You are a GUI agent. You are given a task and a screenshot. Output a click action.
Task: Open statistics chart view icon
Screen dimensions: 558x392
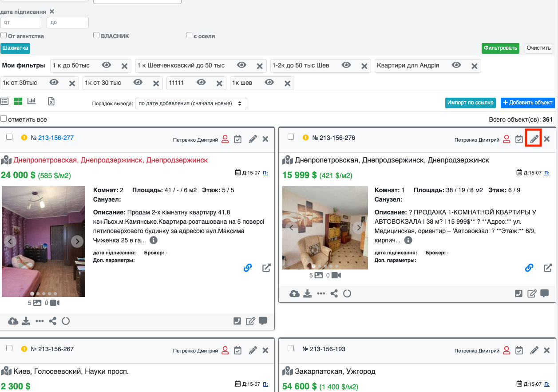[x=32, y=101]
